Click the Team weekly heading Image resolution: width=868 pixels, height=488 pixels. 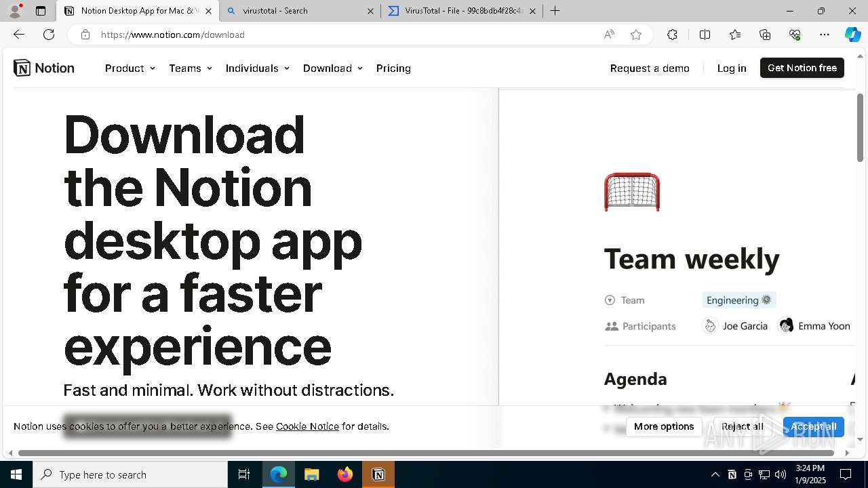click(692, 259)
